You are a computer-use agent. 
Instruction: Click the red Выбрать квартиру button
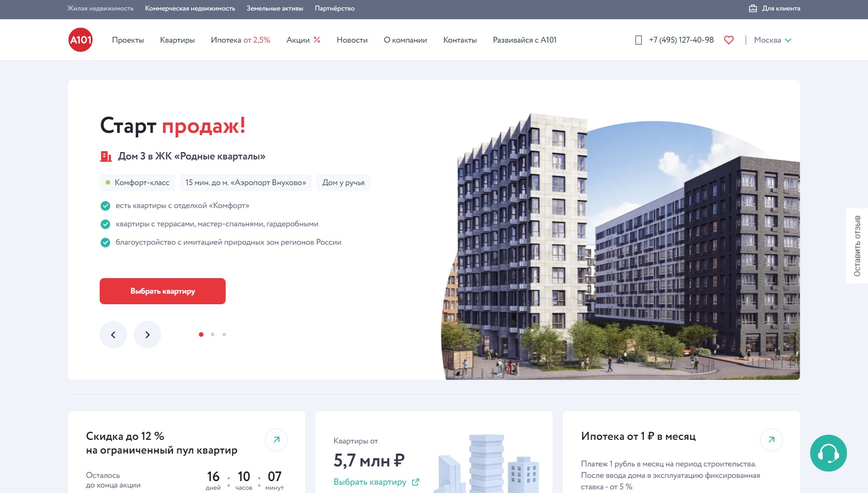(x=163, y=291)
